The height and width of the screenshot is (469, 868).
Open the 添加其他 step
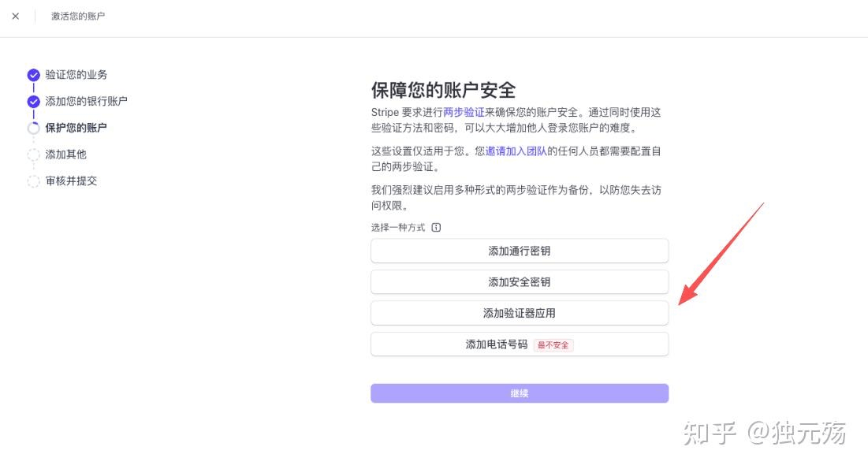[66, 154]
